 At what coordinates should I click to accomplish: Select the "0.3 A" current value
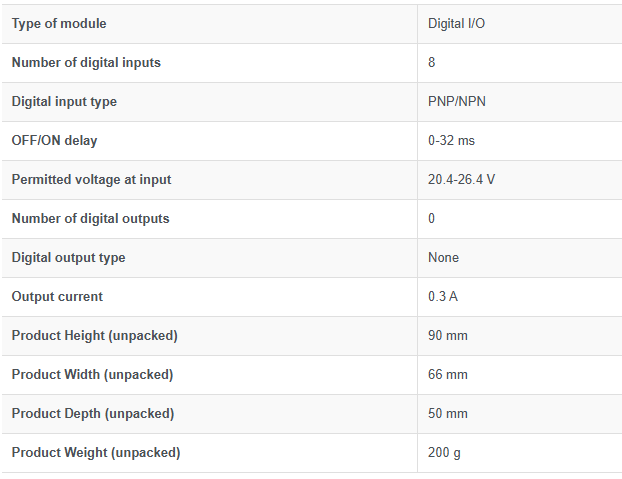coord(443,296)
